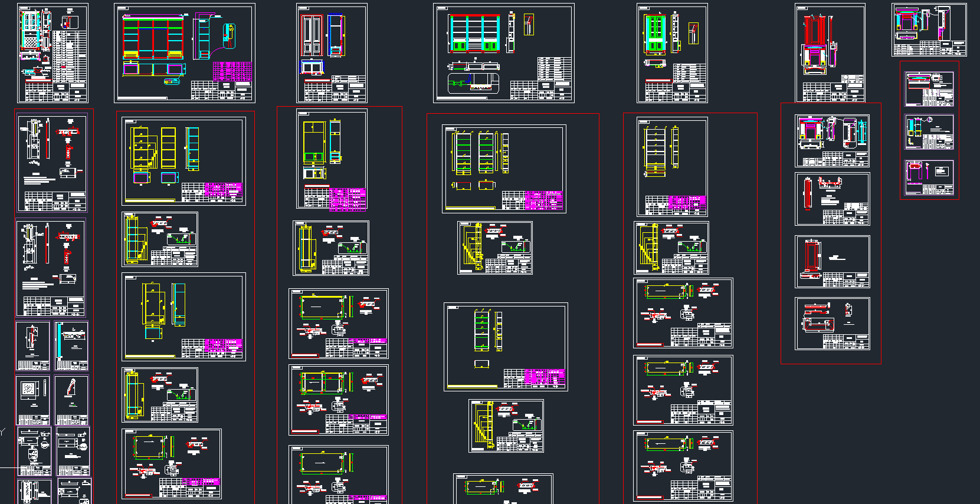Image resolution: width=980 pixels, height=504 pixels.
Task: Select sheet with yellow cabinet and green lower doors
Action: (332, 158)
